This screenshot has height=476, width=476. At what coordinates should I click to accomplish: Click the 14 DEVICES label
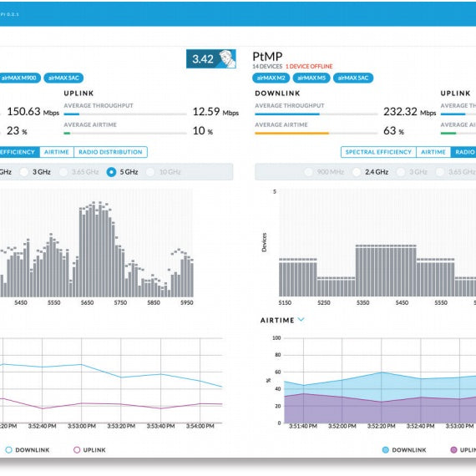point(267,66)
